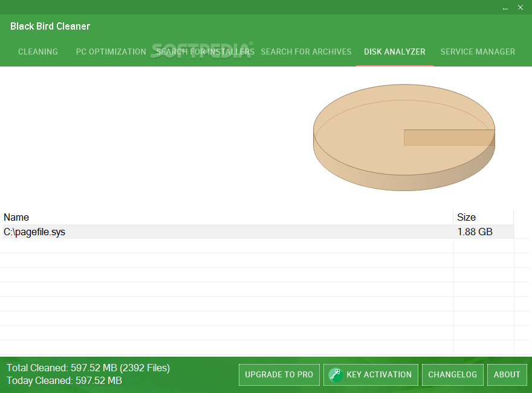Open the About window
The height and width of the screenshot is (393, 532).
(507, 375)
